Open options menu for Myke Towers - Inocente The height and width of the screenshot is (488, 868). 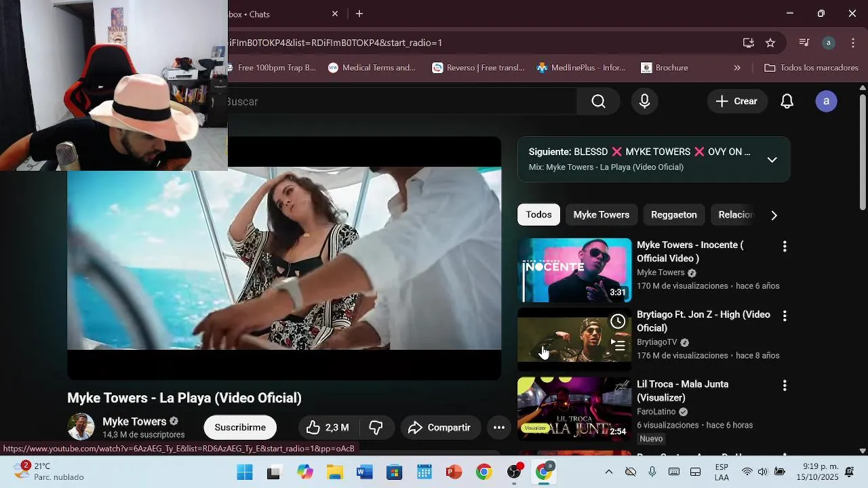[785, 247]
